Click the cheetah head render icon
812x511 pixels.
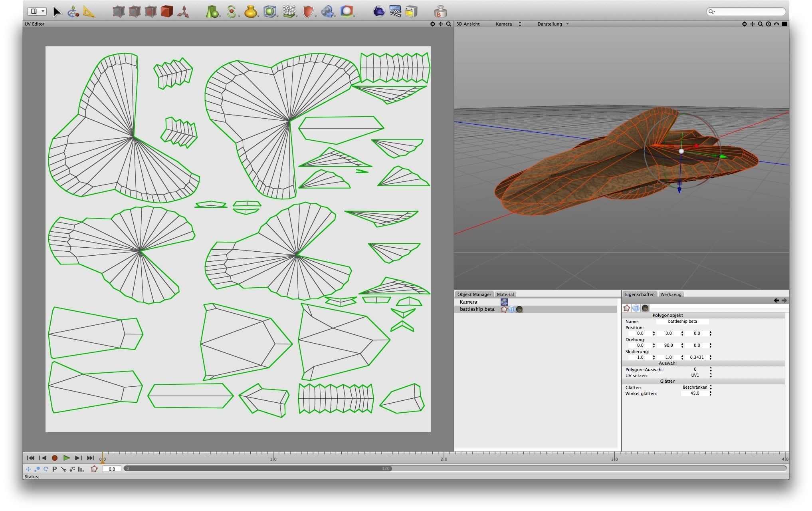point(378,11)
